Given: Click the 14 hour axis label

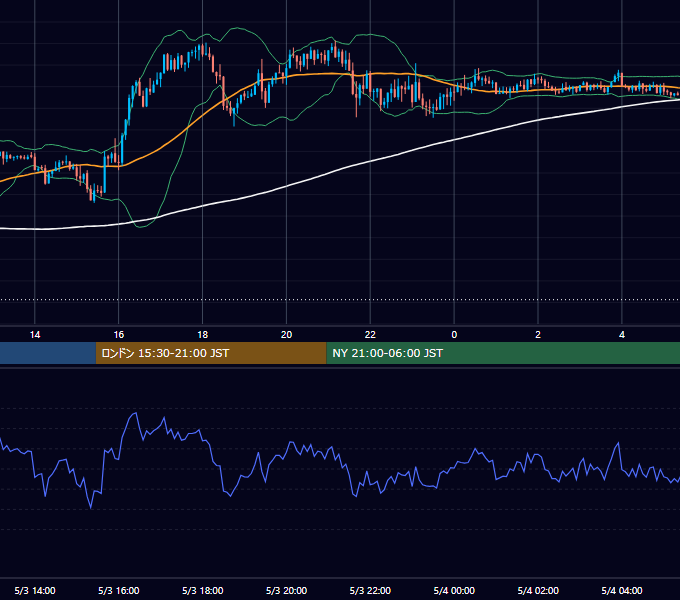Looking at the screenshot, I should click(35, 335).
